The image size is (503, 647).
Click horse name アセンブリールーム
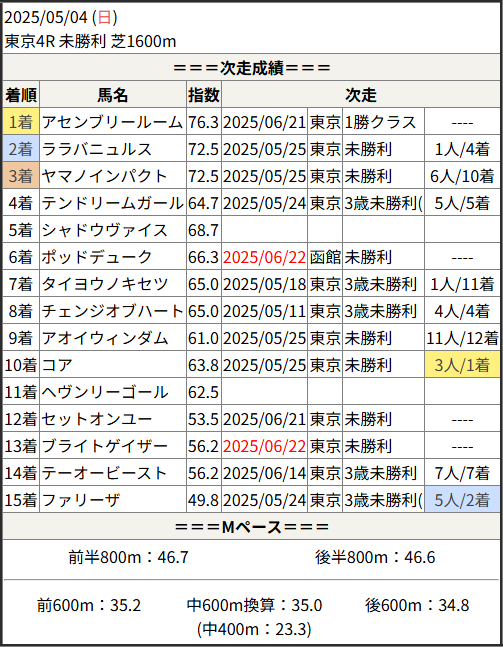point(112,122)
